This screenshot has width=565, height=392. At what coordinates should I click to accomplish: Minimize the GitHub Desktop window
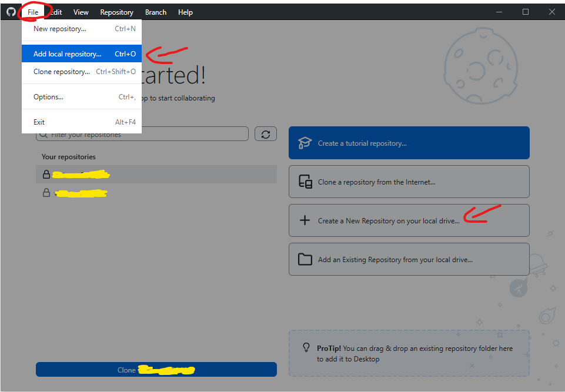tap(499, 12)
